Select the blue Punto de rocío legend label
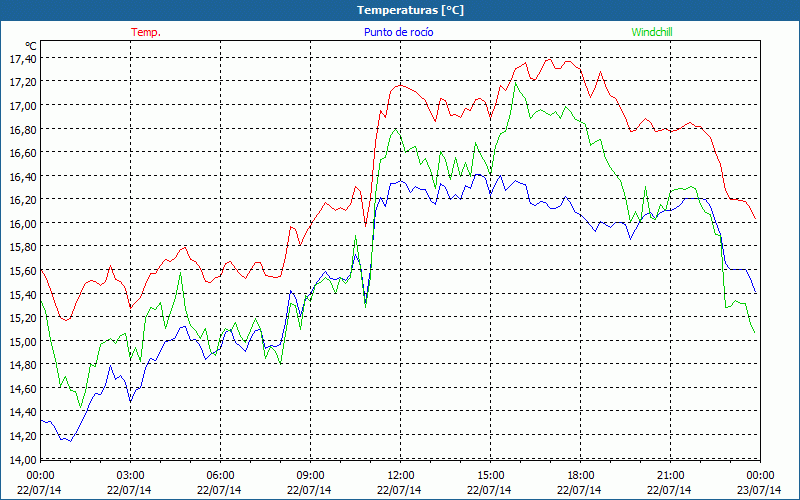The width and height of the screenshot is (800, 500). (398, 32)
